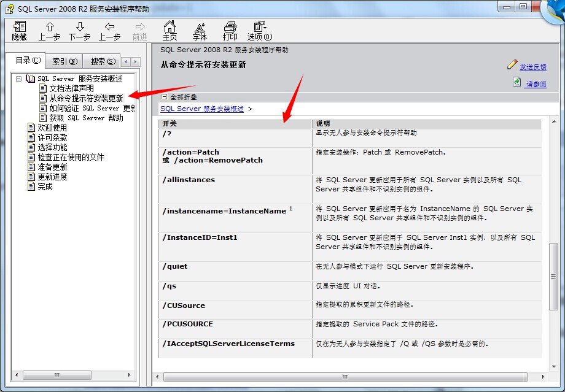565x392 pixels.
Task: Open 如何验证 SQL Server 更新 topic
Action: coord(92,108)
